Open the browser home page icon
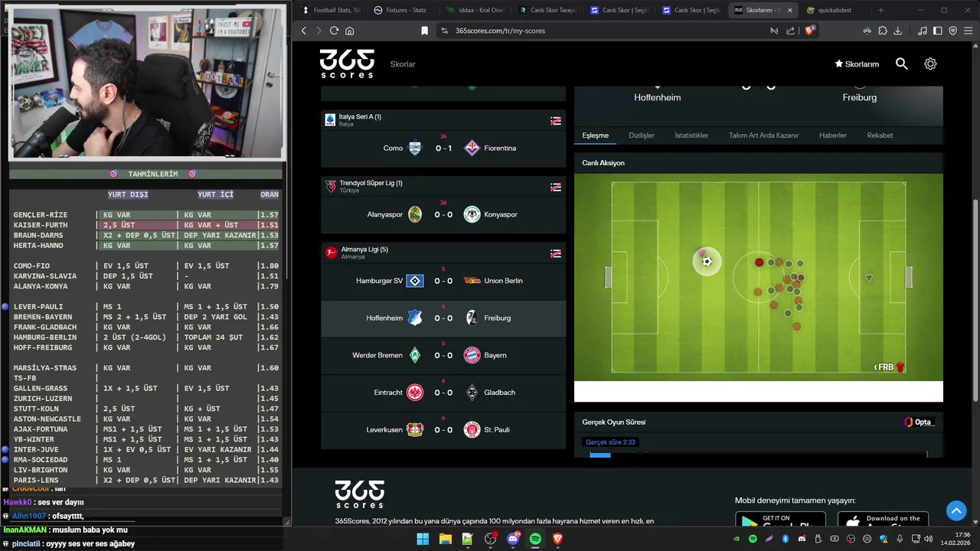 (x=350, y=31)
